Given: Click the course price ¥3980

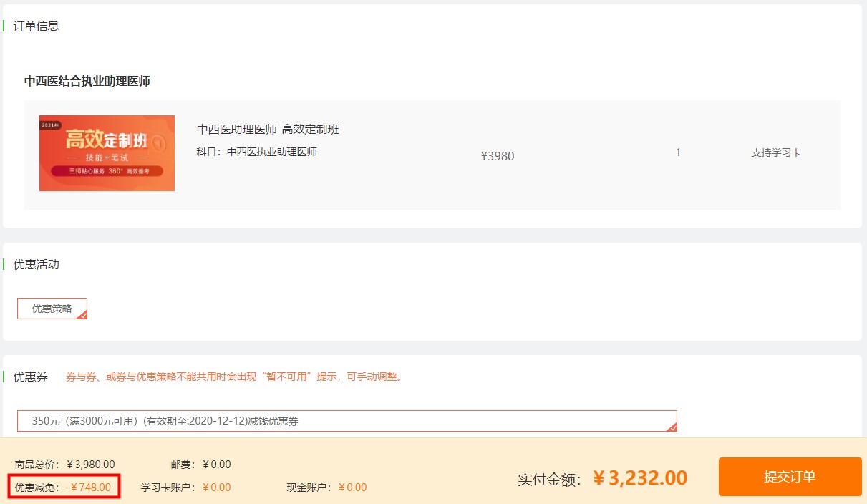Looking at the screenshot, I should pyautogui.click(x=497, y=156).
